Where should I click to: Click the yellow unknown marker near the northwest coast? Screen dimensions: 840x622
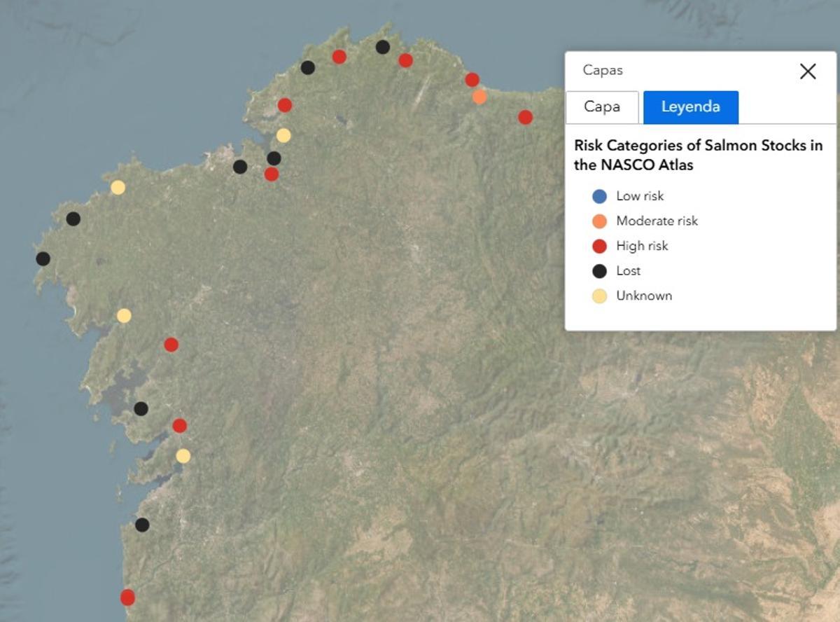click(x=118, y=186)
